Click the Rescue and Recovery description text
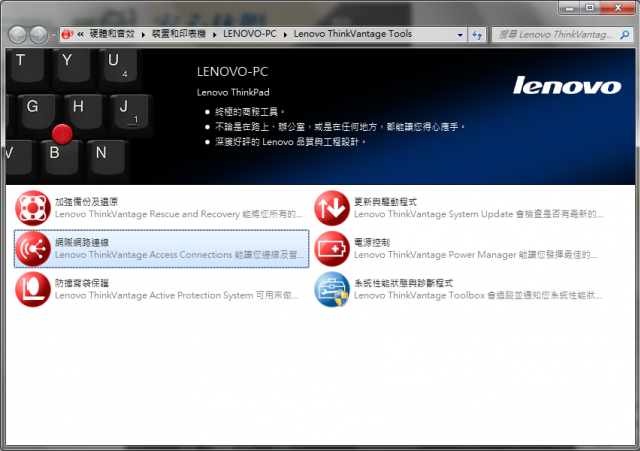 coord(179,214)
